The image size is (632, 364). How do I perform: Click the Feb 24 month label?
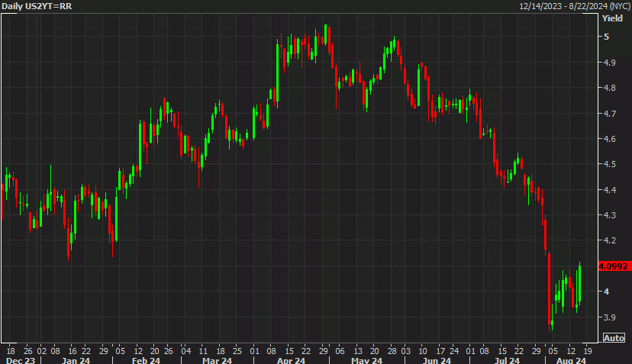[x=146, y=360]
